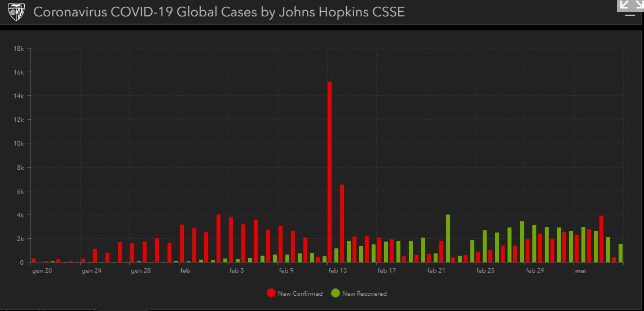The height and width of the screenshot is (311, 644).
Task: Click the bold feb x-axis label
Action: (x=185, y=271)
